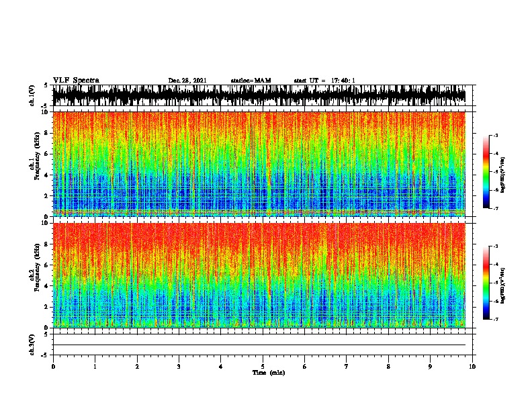Click the "6" tick on the time axis
The width and height of the screenshot is (532, 411).
[x=305, y=367]
